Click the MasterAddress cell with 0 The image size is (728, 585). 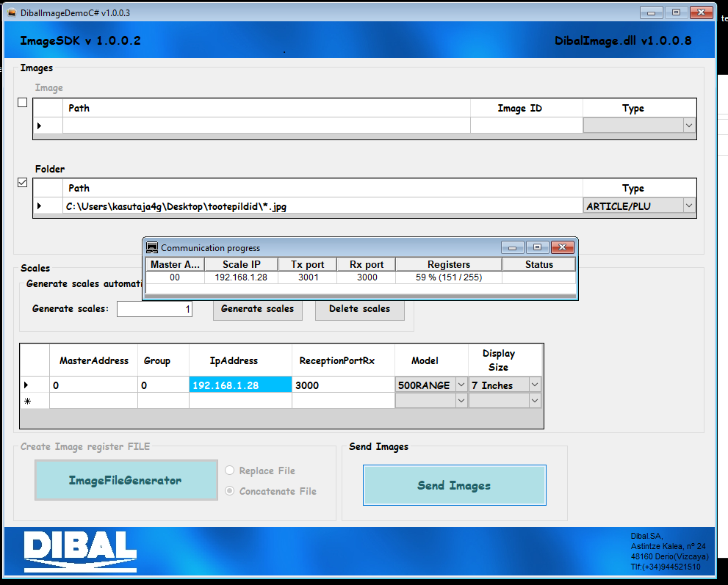[93, 385]
